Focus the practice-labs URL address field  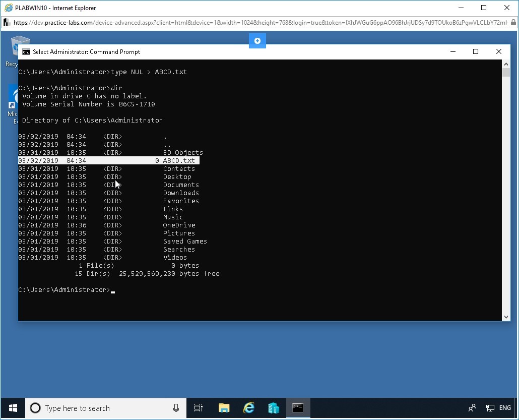[x=260, y=23]
